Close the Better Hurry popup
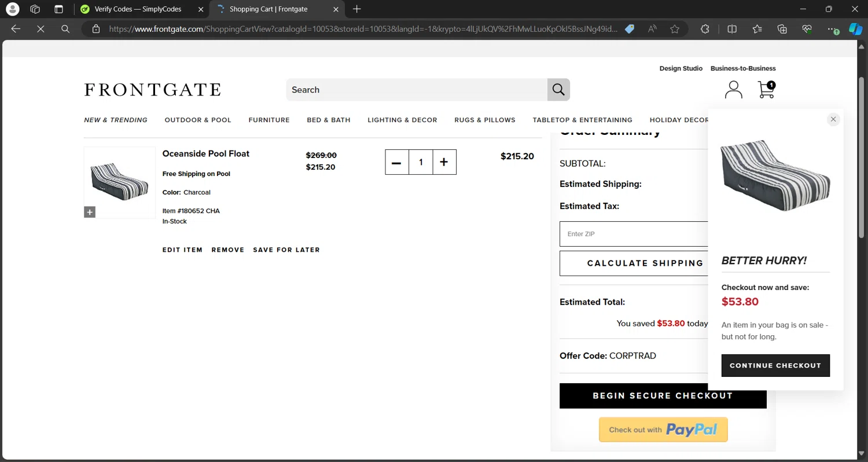 (833, 119)
